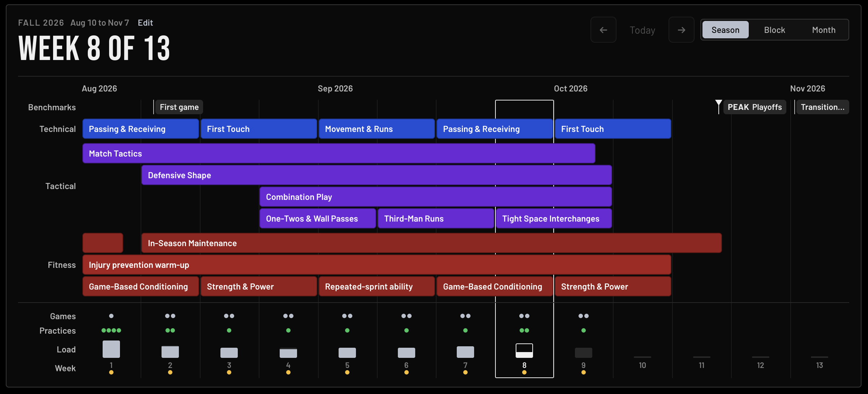Switch to the Block view
The height and width of the screenshot is (394, 868).
coord(774,30)
